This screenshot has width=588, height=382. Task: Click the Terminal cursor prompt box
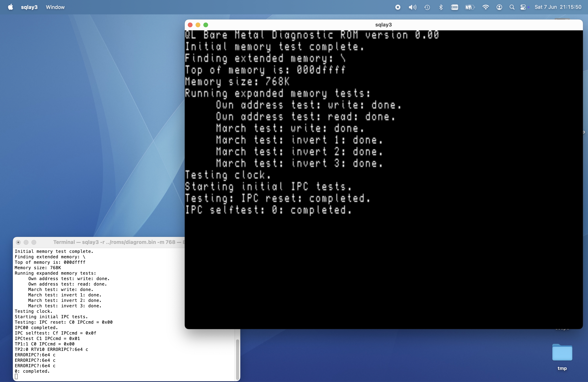16,376
